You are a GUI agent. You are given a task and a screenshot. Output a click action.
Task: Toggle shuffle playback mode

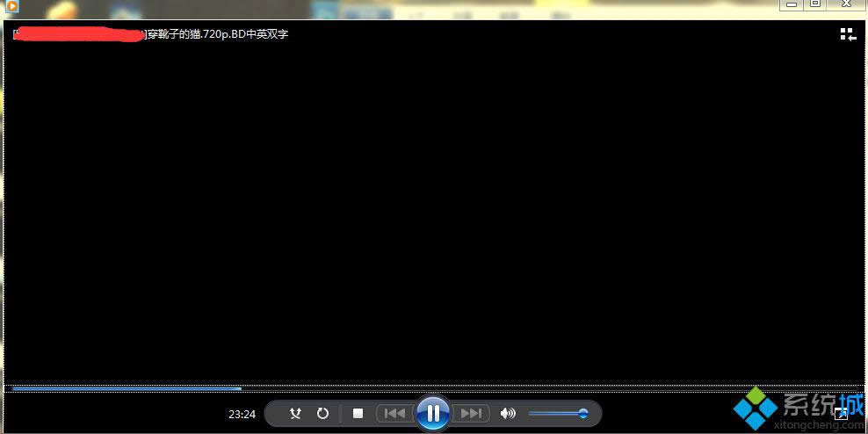(x=295, y=414)
